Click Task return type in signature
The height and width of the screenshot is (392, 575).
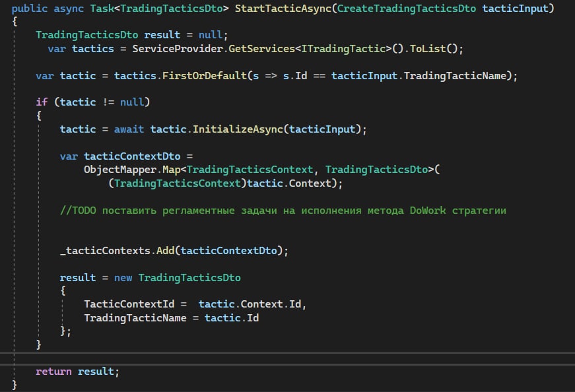click(102, 8)
